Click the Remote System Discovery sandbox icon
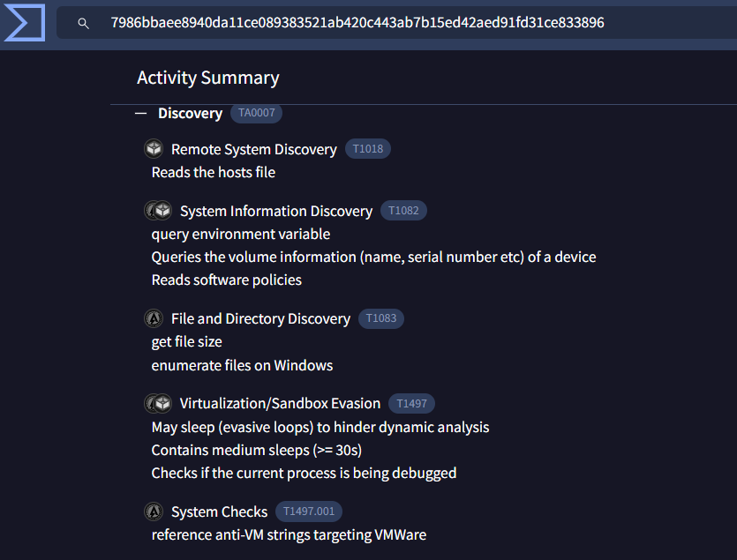 pos(154,149)
